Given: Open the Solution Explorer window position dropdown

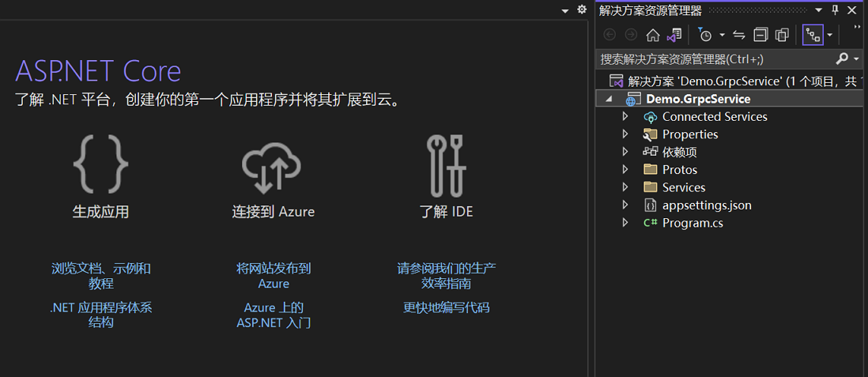Looking at the screenshot, I should click(x=819, y=10).
